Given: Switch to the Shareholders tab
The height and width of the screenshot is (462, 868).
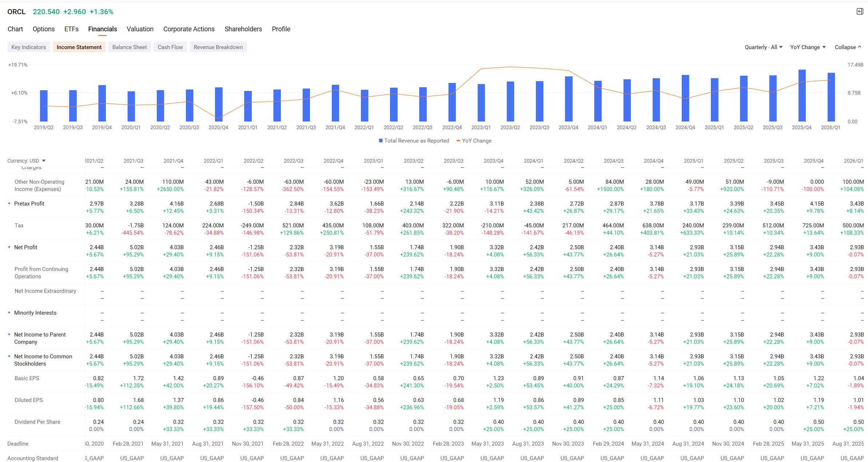Looking at the screenshot, I should [x=243, y=29].
